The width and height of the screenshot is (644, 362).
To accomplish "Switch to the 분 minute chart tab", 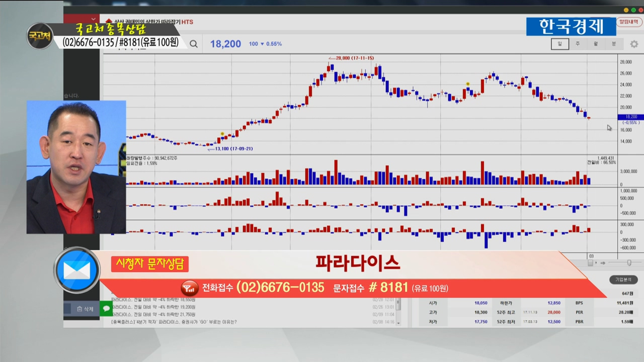I will tap(614, 44).
